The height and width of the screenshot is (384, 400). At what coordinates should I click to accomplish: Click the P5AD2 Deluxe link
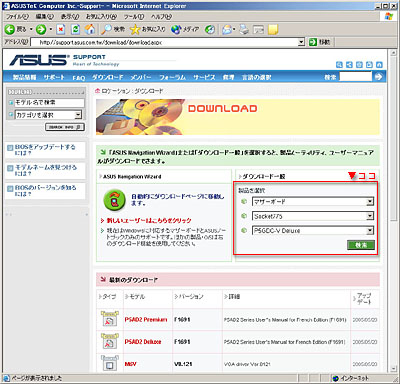pyautogui.click(x=143, y=342)
